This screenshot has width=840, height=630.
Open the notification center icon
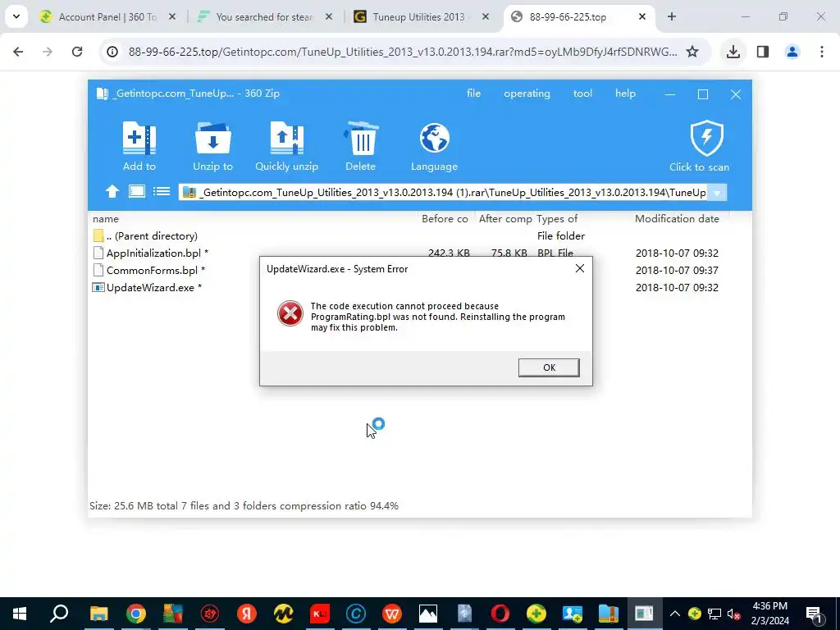tap(814, 614)
